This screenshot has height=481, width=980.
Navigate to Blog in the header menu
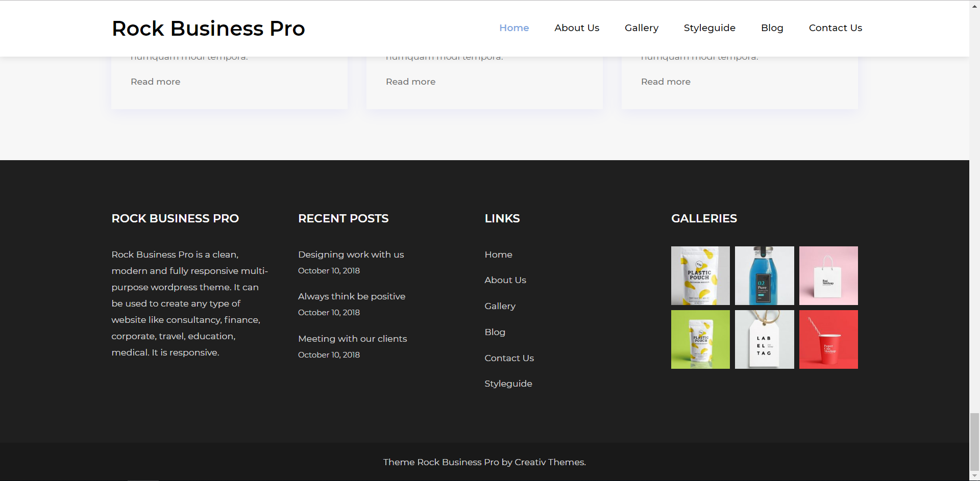772,28
